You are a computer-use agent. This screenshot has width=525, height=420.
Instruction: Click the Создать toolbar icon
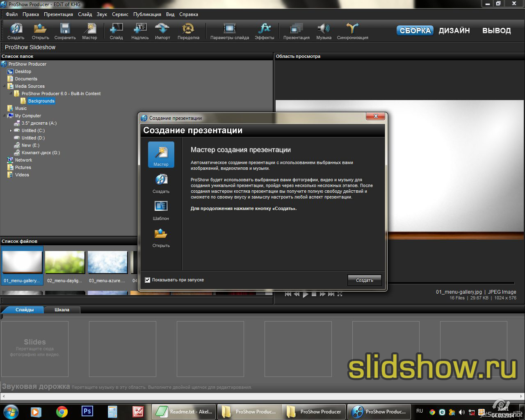coord(16,32)
